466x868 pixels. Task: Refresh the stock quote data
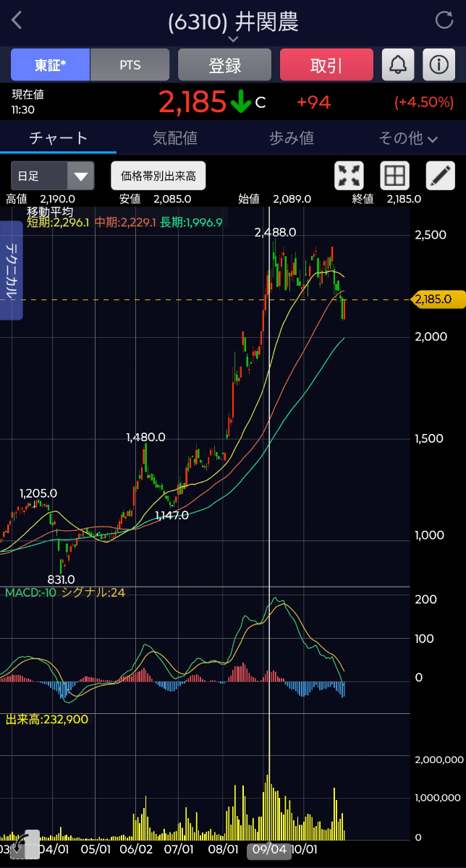pos(444,20)
